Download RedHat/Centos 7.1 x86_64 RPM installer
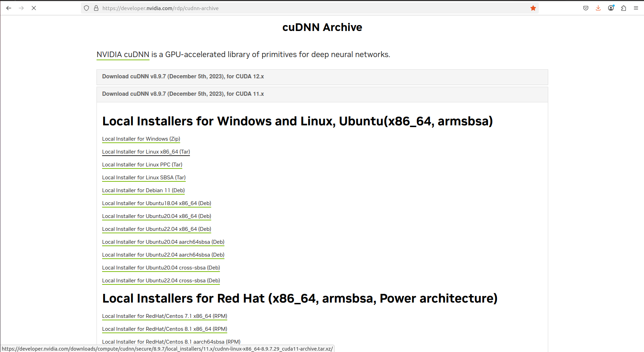The width and height of the screenshot is (644, 352). click(x=164, y=316)
